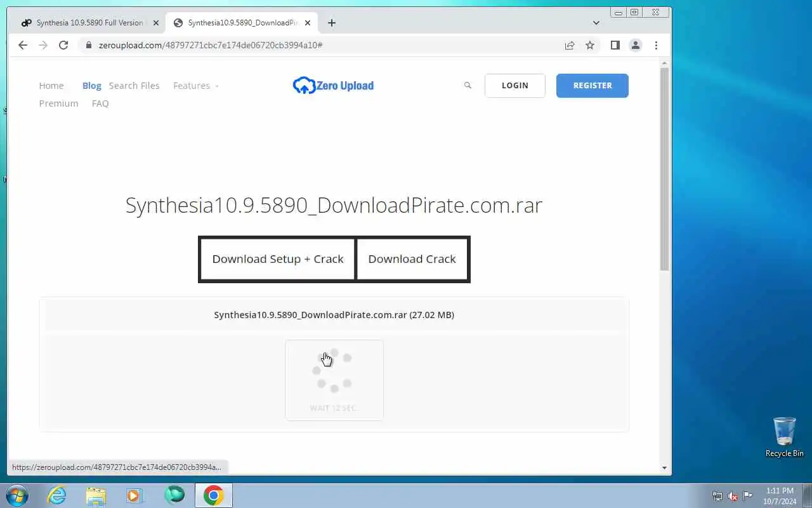Share this page via the share icon
The width and height of the screenshot is (812, 508).
coord(570,45)
